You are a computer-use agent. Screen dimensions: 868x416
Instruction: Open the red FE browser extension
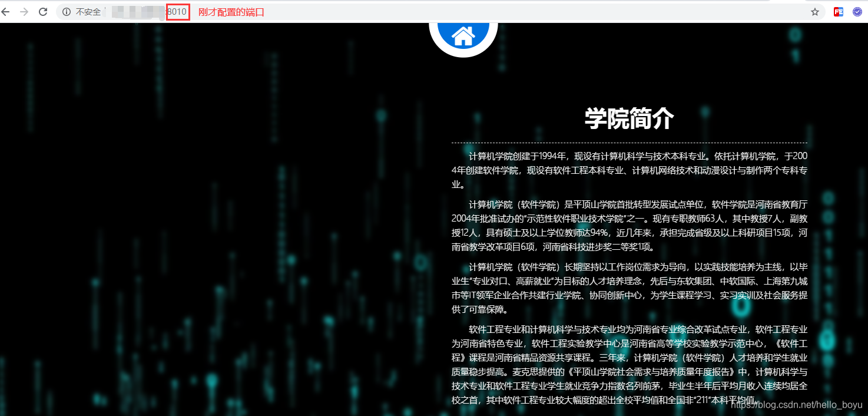(839, 12)
